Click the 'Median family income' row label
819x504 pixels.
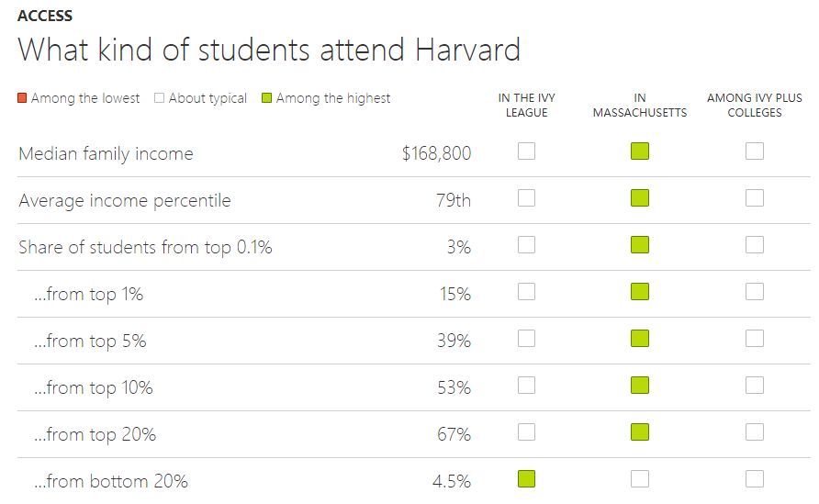tap(106, 153)
